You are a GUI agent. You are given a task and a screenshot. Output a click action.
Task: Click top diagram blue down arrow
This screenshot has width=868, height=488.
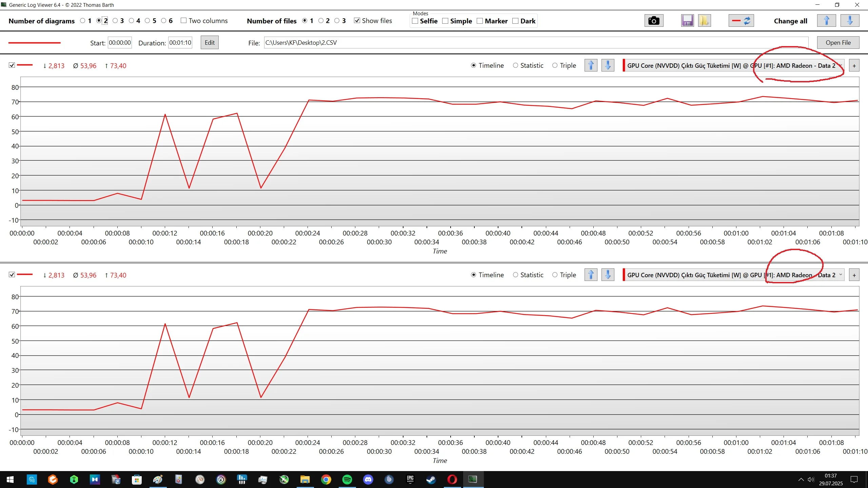[x=608, y=65]
